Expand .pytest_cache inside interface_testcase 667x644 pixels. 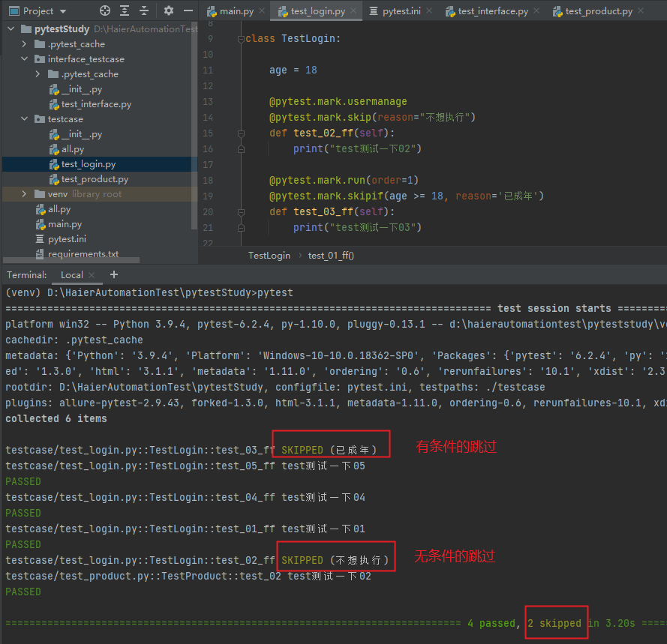click(x=38, y=74)
